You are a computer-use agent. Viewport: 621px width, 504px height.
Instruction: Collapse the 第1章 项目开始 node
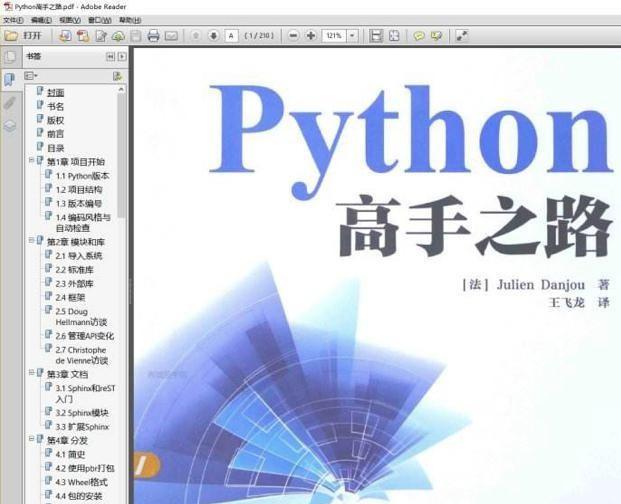point(31,160)
